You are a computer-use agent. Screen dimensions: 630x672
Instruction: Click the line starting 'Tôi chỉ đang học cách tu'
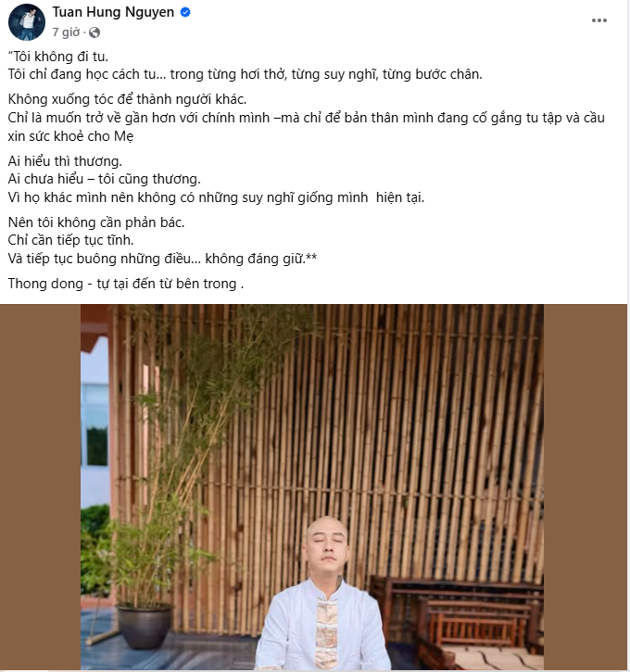tap(245, 74)
